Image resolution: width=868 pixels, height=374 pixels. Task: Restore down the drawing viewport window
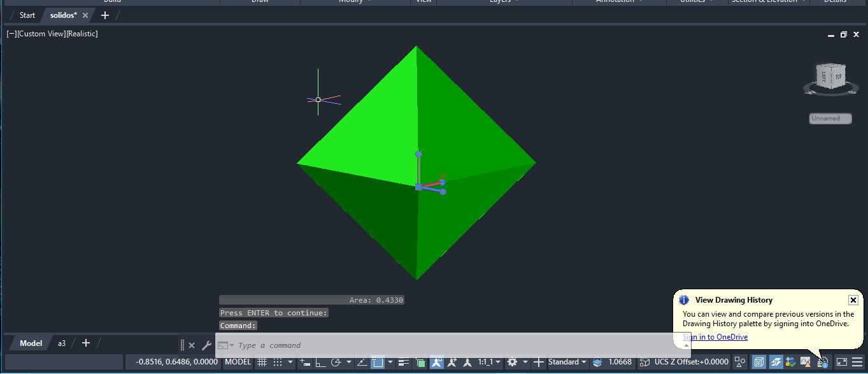coord(844,34)
